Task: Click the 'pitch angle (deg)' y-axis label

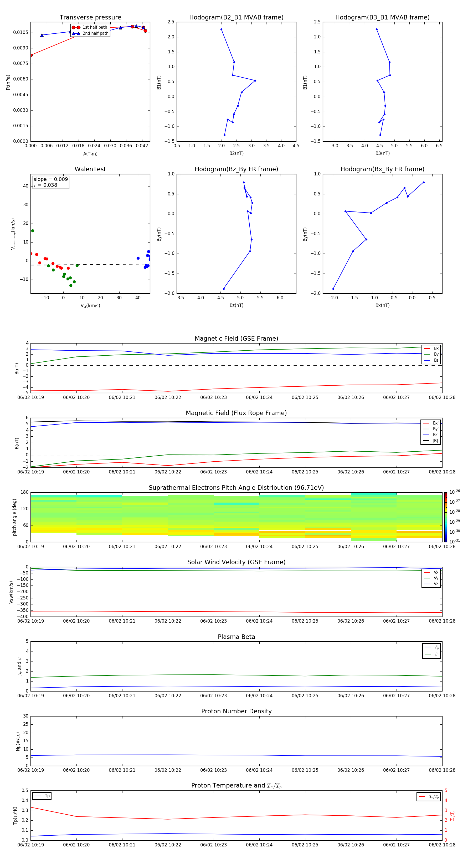Action: [14, 517]
